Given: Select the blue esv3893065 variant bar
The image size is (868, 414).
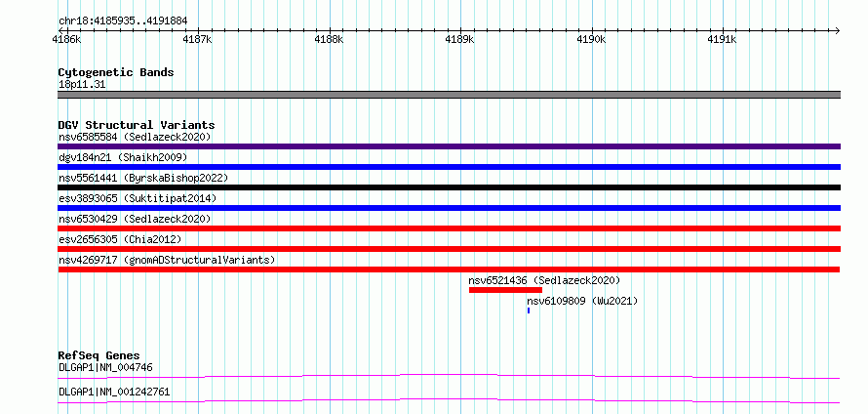Looking at the screenshot, I should click(x=449, y=208).
